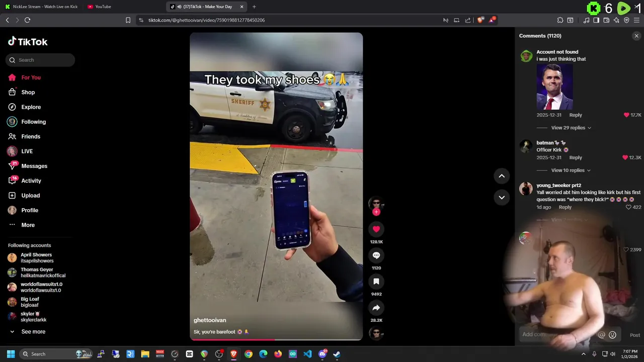Viewport: 644px width, 362px height.
Task: Launch Visual Studio Code from the taskbar
Action: coord(307,354)
